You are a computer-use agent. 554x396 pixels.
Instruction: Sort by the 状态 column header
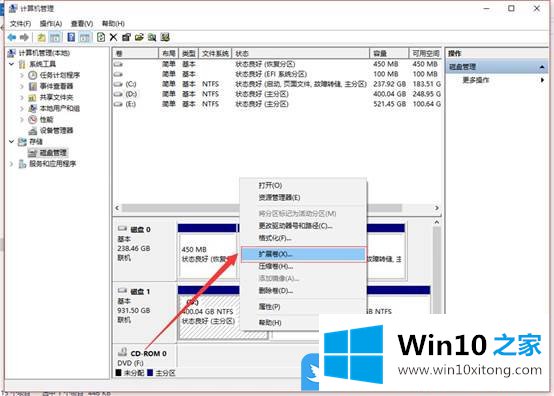tap(301, 53)
